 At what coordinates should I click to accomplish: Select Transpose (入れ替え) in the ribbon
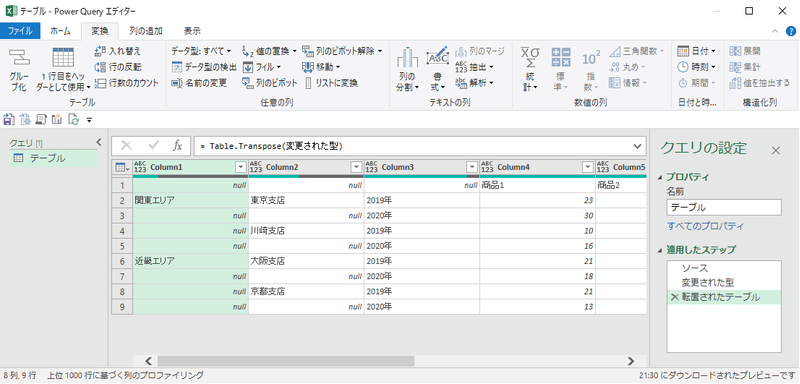[x=118, y=51]
